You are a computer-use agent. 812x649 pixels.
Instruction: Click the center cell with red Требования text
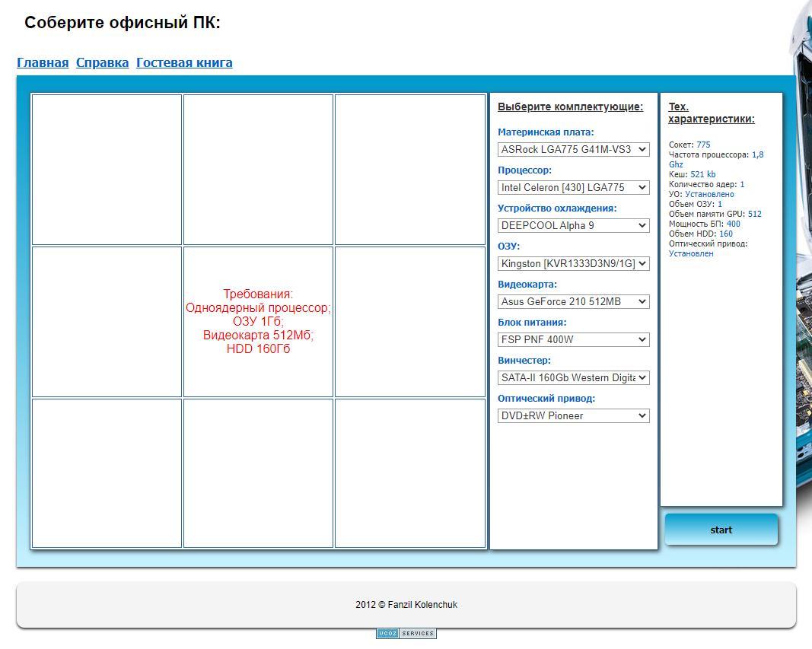258,321
